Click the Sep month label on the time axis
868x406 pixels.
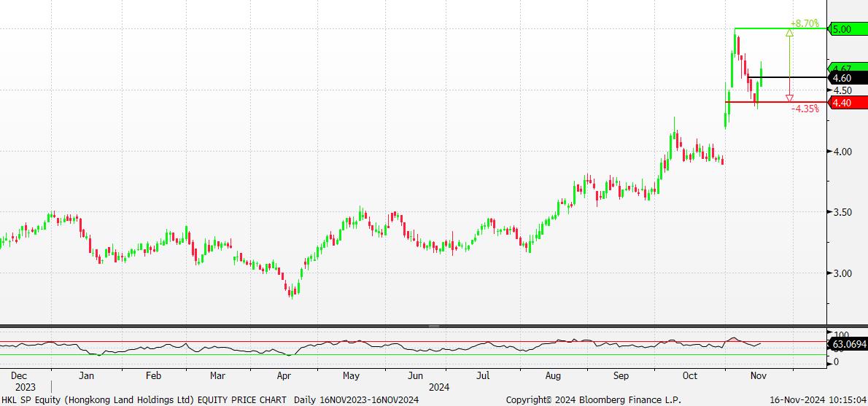click(x=621, y=376)
